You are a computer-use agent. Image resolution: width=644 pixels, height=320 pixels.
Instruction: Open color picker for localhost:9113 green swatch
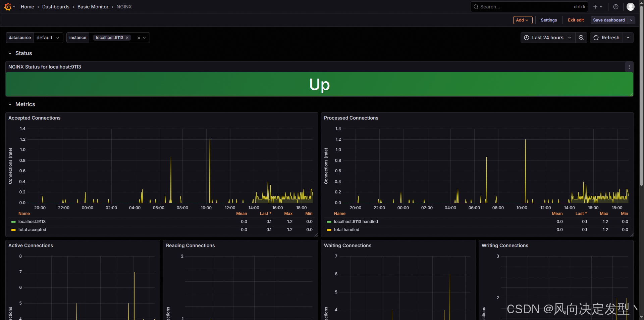pyautogui.click(x=13, y=222)
